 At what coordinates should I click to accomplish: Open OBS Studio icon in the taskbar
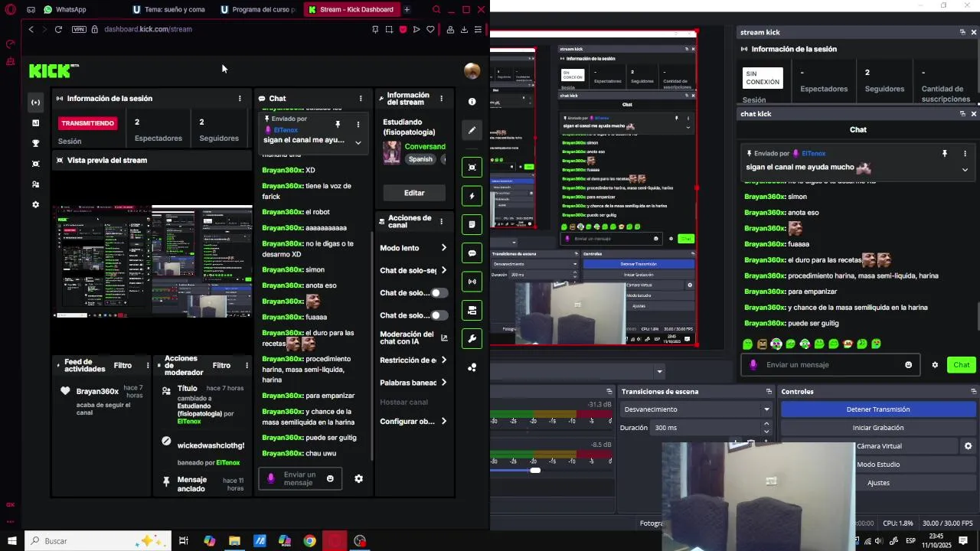point(360,541)
